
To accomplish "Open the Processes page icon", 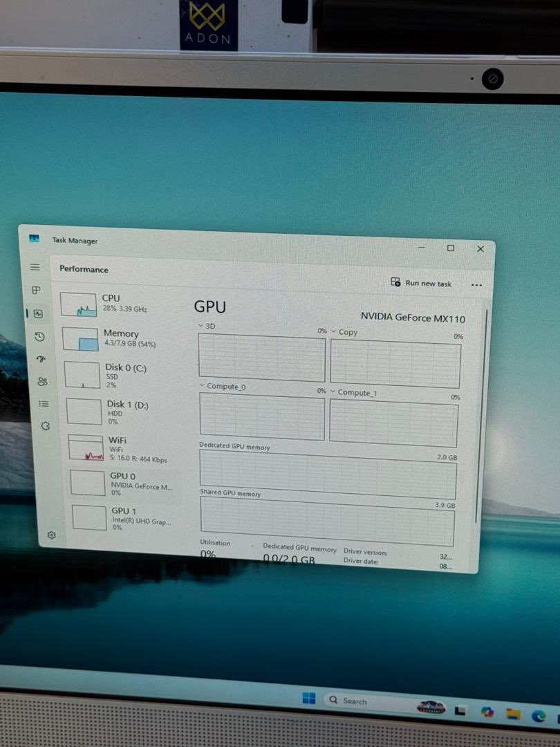I will pyautogui.click(x=36, y=290).
